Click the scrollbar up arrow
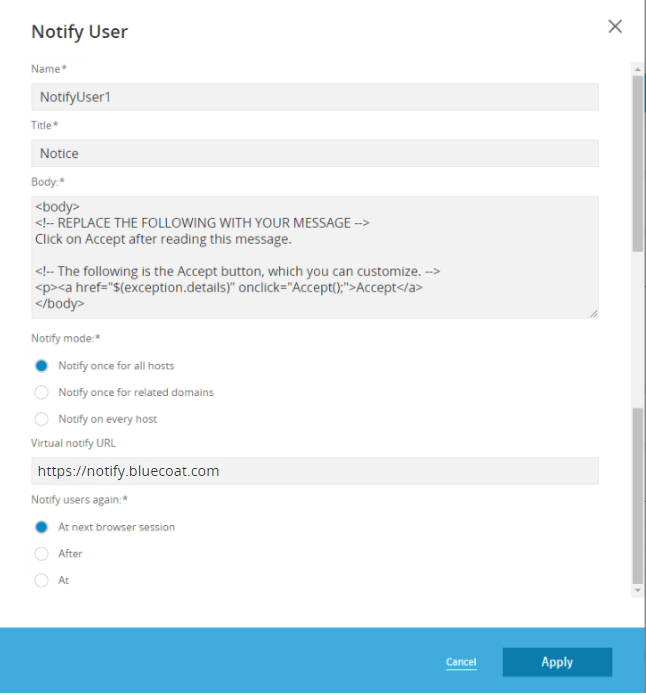The width and height of the screenshot is (646, 695). click(x=638, y=68)
